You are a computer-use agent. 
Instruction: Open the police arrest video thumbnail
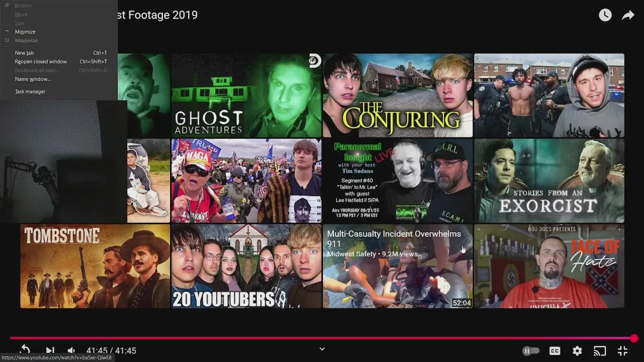click(549, 96)
